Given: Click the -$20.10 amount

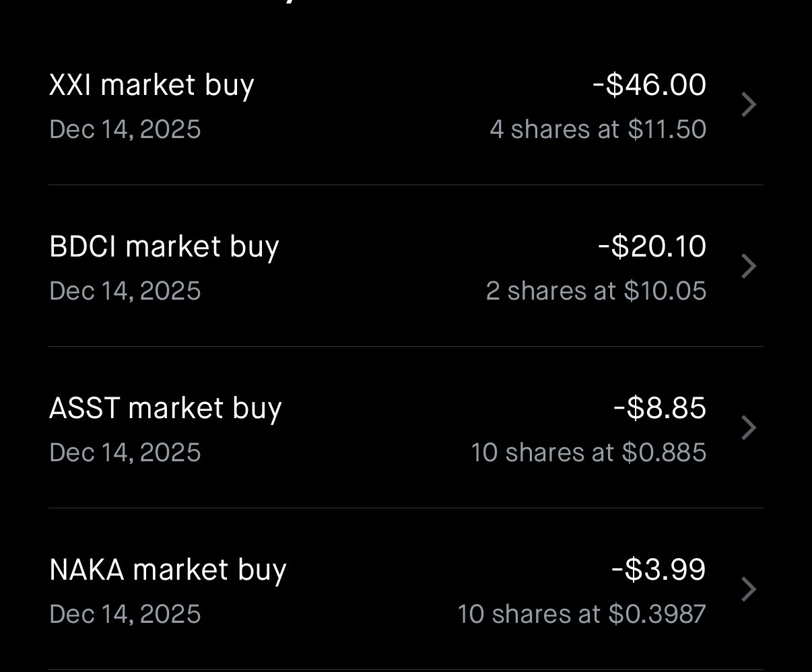Looking at the screenshot, I should [x=652, y=247].
